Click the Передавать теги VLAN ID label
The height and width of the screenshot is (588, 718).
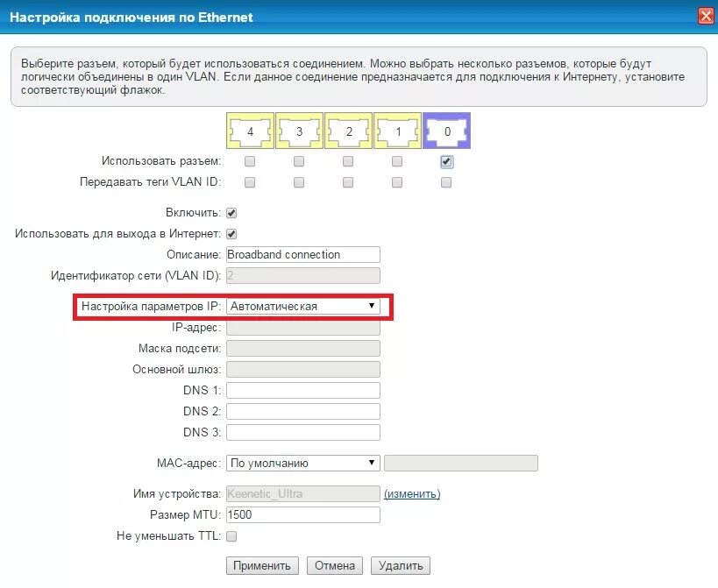point(151,182)
